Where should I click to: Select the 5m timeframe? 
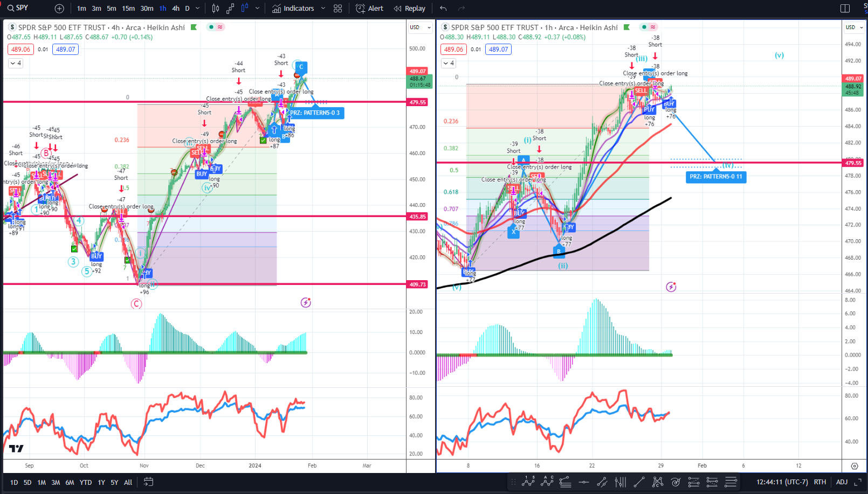point(111,8)
